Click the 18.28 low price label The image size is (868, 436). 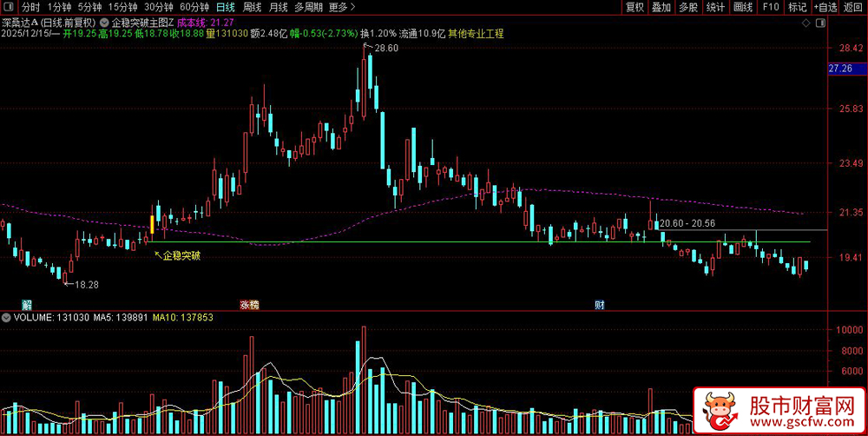(x=86, y=285)
